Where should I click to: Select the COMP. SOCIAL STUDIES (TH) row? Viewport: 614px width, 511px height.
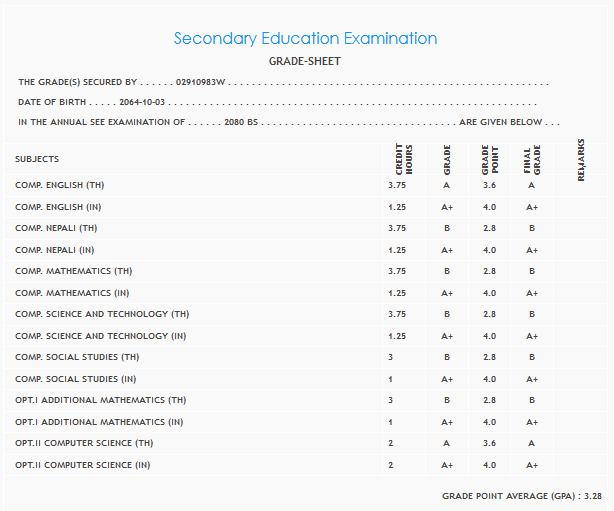[x=77, y=357]
